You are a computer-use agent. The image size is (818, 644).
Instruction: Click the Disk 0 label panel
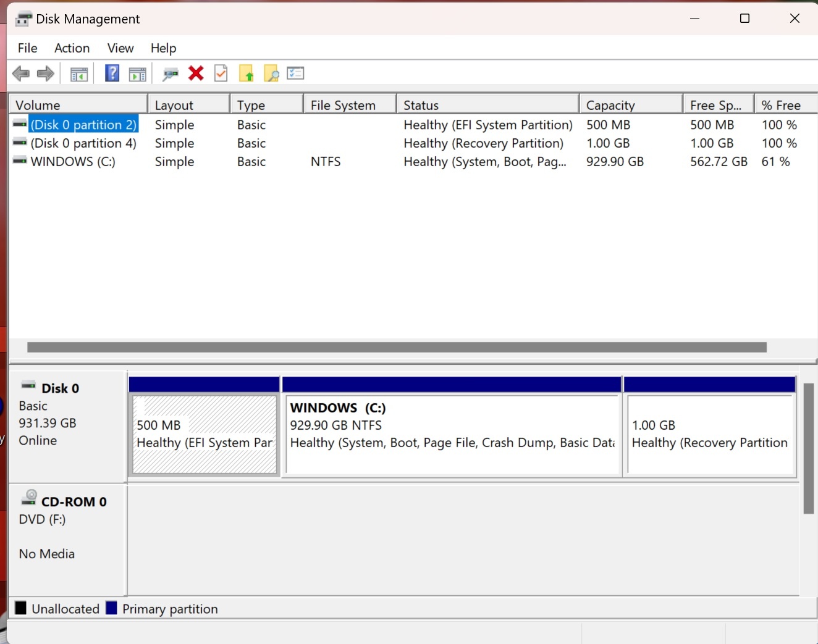(67, 426)
